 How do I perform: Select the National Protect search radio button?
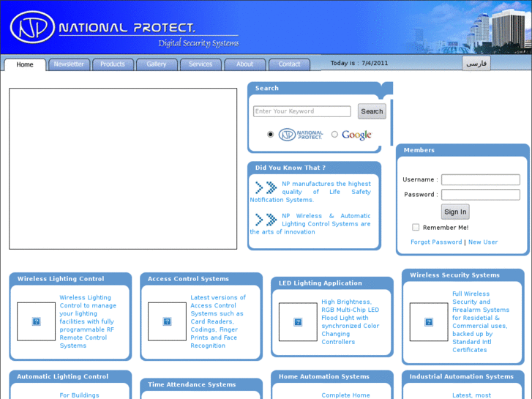click(270, 135)
